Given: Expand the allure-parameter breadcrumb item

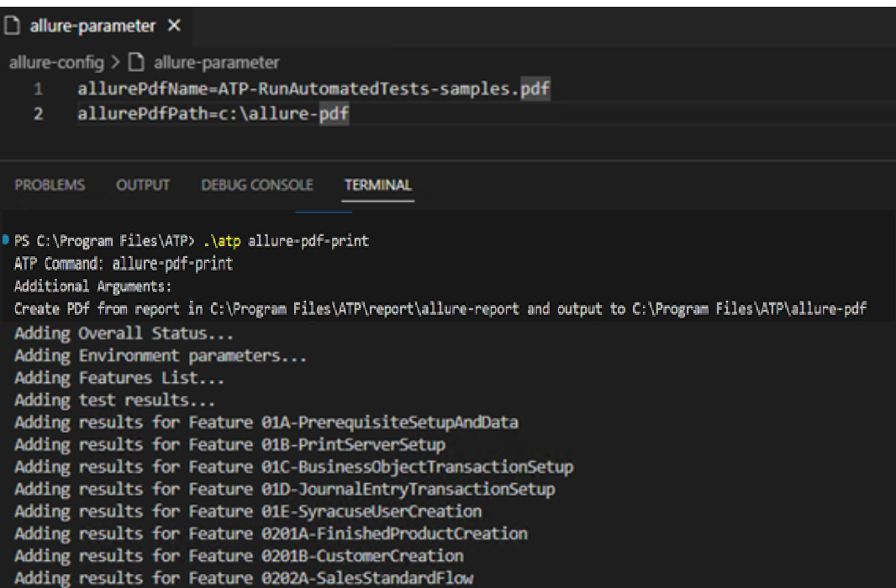Looking at the screenshot, I should 216,63.
